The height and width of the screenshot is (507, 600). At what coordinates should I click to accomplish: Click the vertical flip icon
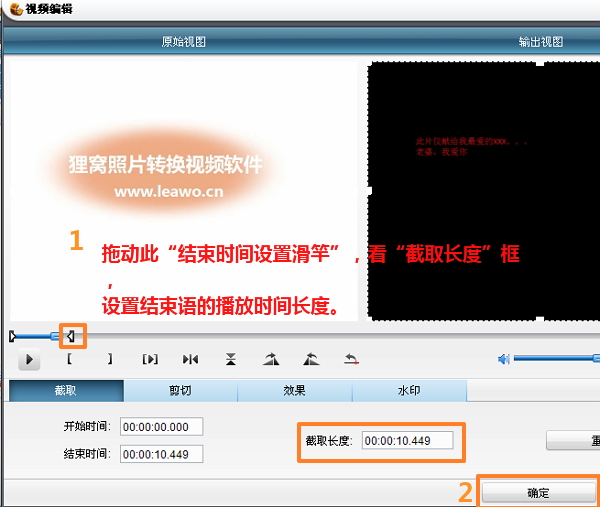click(231, 359)
